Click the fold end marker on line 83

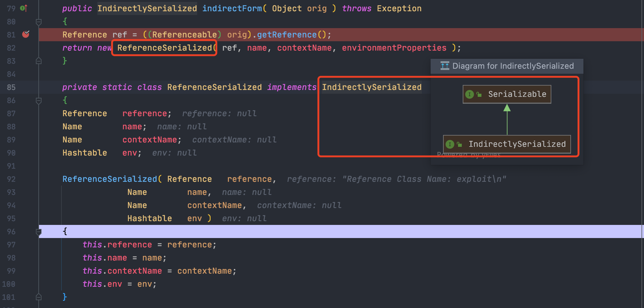(39, 61)
